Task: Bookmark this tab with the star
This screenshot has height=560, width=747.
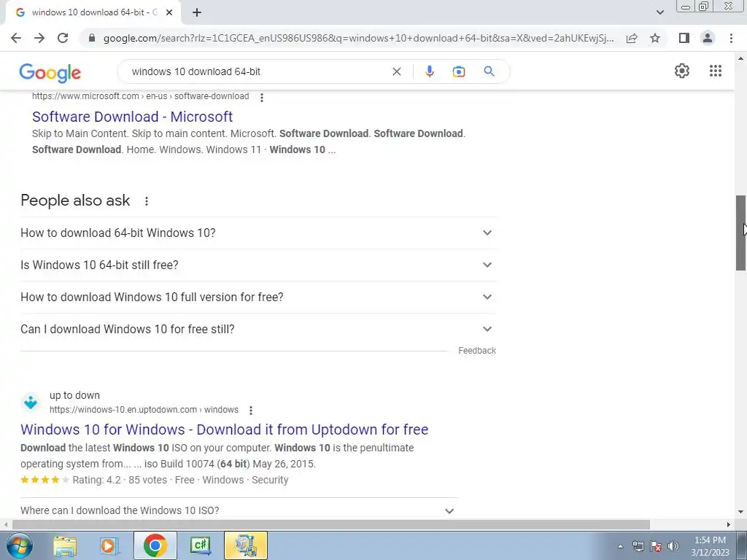Action: (x=655, y=38)
